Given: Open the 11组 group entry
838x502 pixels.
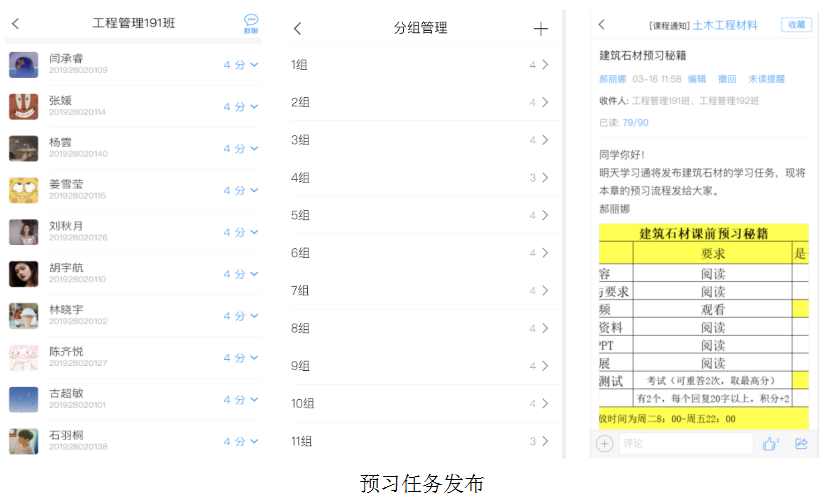Looking at the screenshot, I should pyautogui.click(x=420, y=441).
